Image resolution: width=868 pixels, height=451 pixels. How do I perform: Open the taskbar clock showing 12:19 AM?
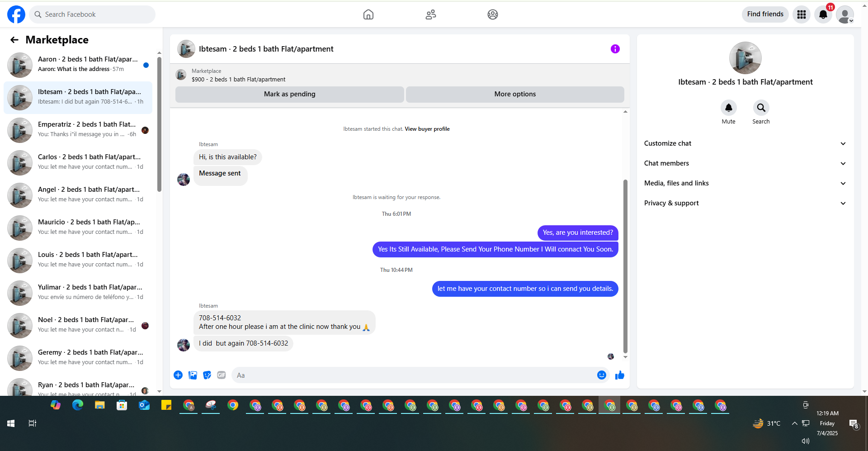[x=827, y=423]
